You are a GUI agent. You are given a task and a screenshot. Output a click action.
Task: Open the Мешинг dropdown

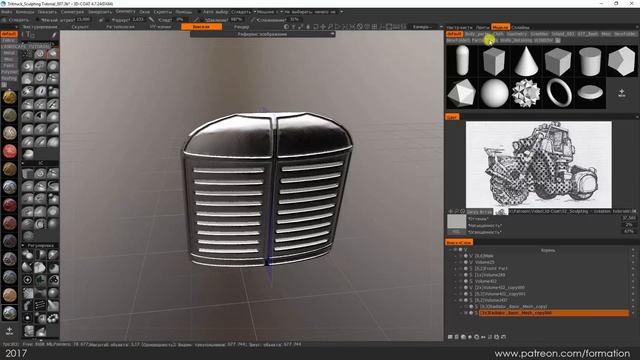click(270, 12)
